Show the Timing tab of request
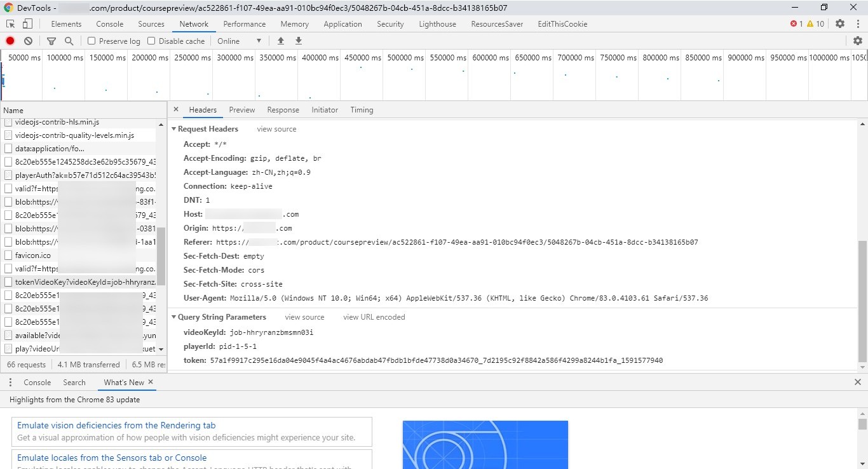Image resolution: width=868 pixels, height=469 pixels. [362, 110]
